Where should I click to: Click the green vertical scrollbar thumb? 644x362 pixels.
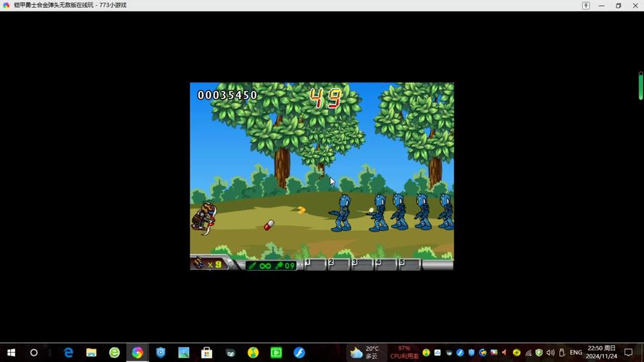point(640,85)
